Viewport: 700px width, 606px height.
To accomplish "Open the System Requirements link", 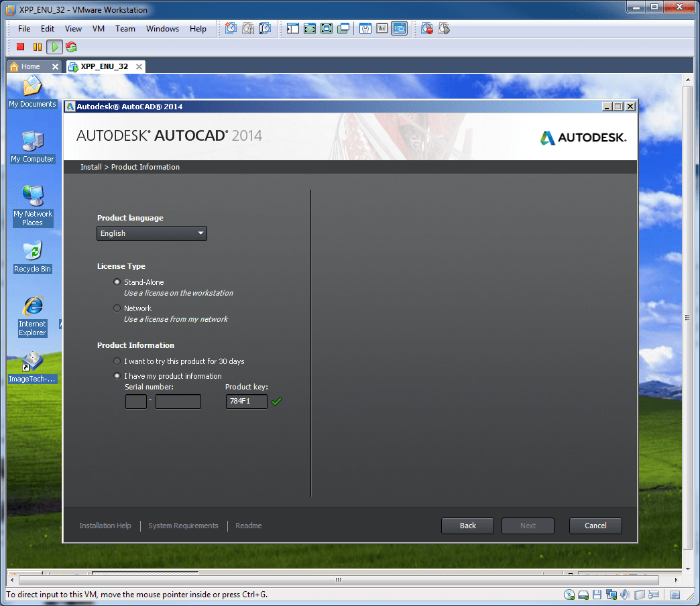I will coord(184,526).
